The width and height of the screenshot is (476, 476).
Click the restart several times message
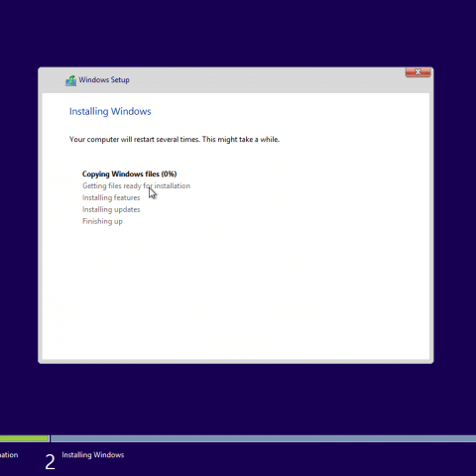175,140
